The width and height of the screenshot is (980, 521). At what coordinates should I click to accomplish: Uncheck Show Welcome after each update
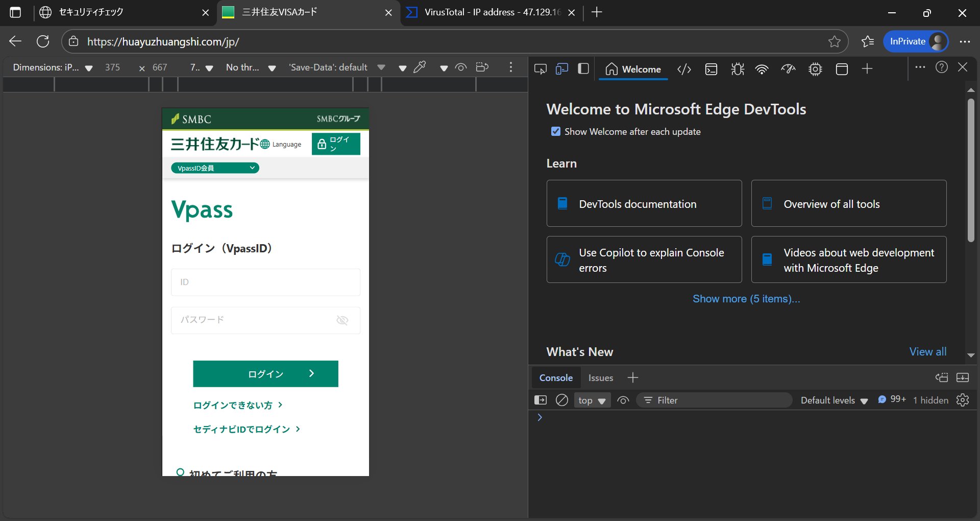pyautogui.click(x=556, y=131)
